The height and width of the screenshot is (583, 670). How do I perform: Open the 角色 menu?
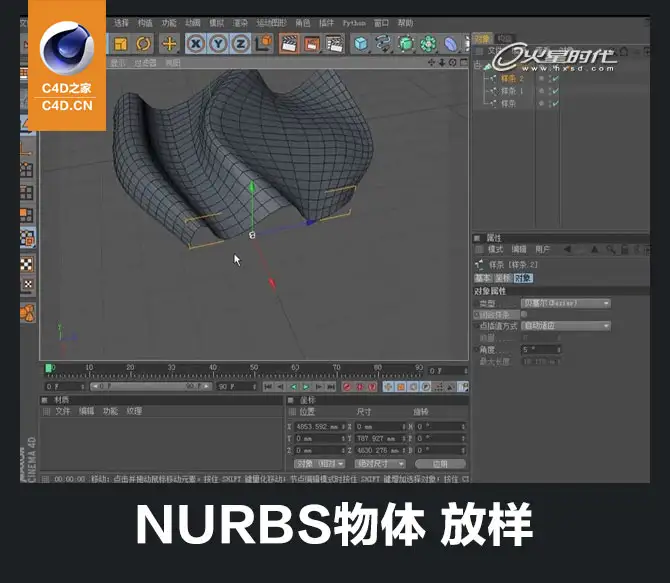[303, 23]
